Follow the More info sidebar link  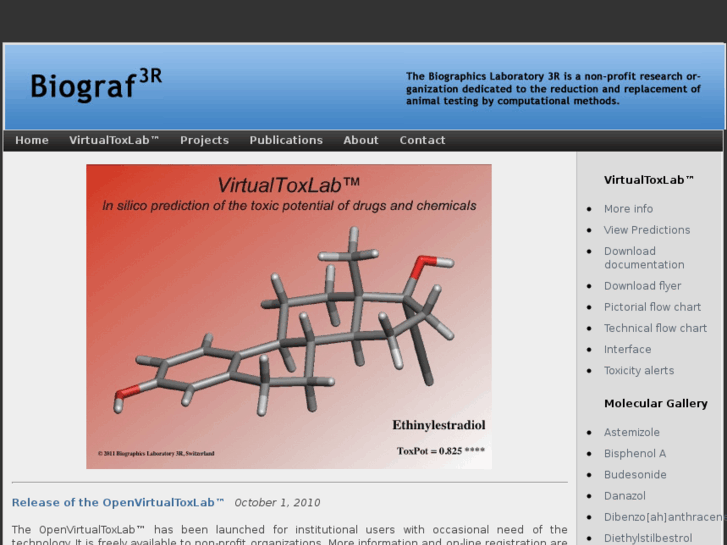click(x=628, y=209)
